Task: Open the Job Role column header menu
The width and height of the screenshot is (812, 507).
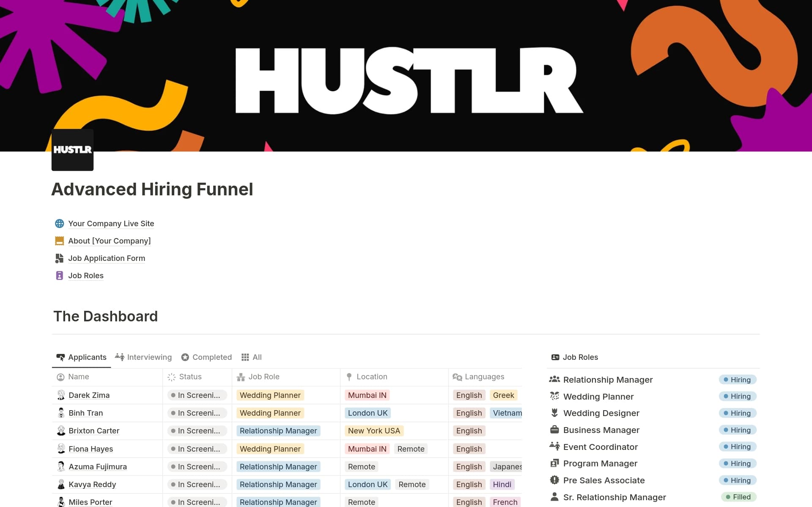Action: [263, 376]
